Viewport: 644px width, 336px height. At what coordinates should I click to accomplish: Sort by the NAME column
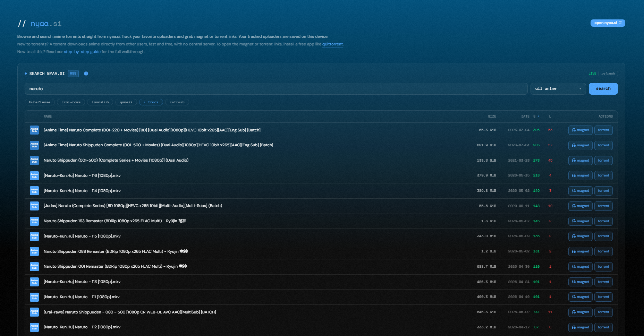tap(48, 117)
